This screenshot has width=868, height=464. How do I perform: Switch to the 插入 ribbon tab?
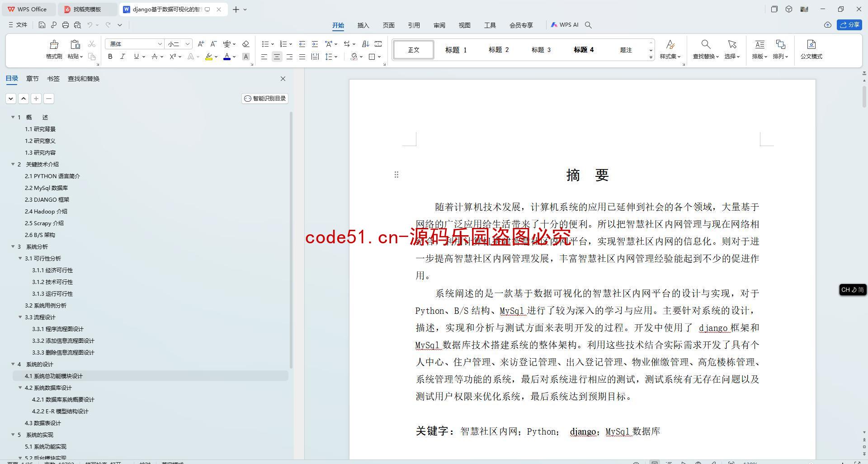coord(363,25)
